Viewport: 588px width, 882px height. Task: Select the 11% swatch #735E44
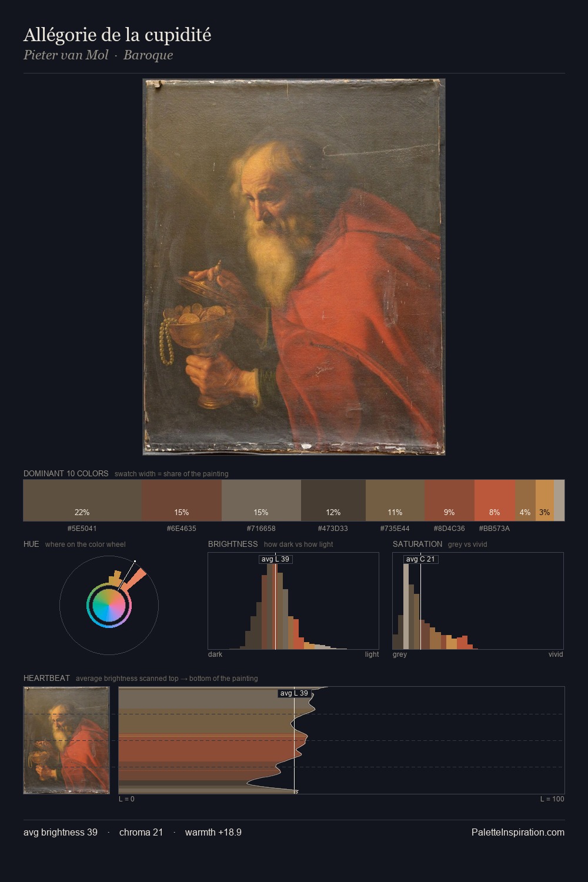(x=395, y=500)
